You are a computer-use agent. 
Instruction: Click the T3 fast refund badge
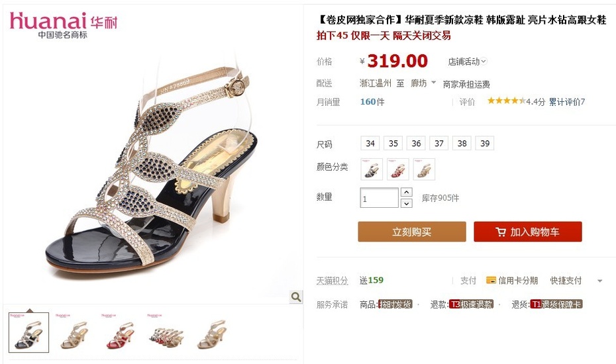(x=471, y=304)
